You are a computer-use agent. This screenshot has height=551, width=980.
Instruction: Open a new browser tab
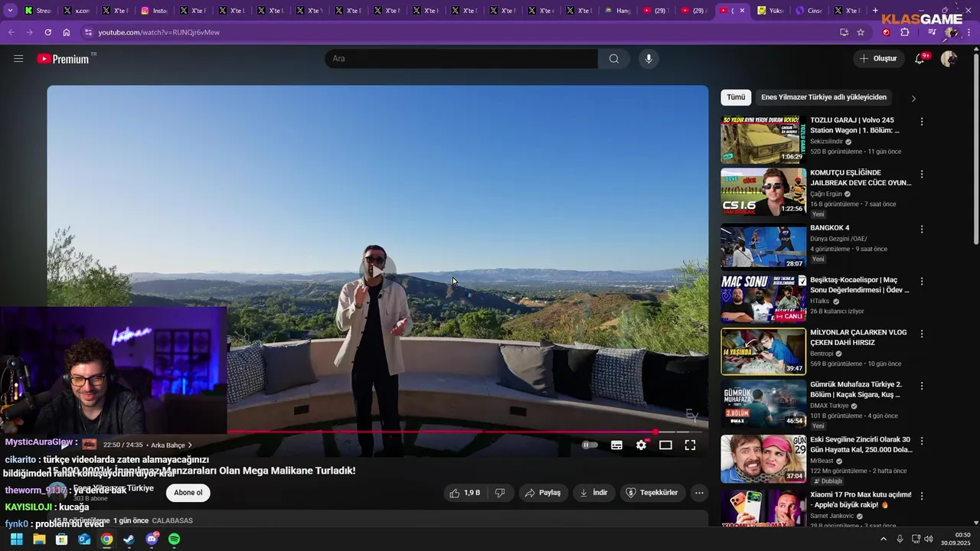(x=876, y=11)
